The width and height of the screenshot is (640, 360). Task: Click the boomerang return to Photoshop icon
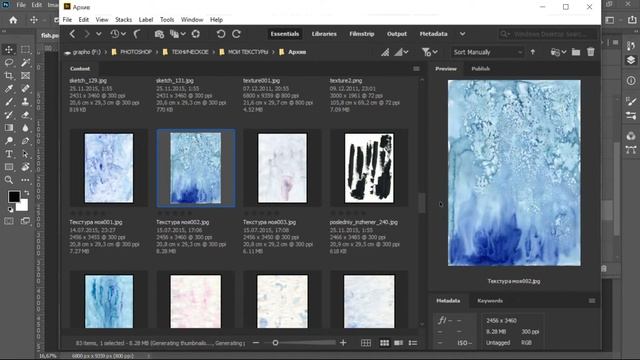tap(137, 34)
